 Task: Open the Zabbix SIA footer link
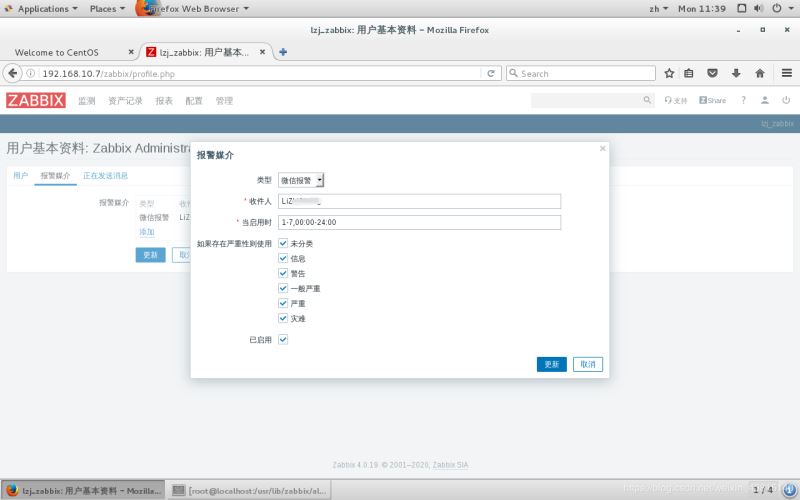pos(451,465)
